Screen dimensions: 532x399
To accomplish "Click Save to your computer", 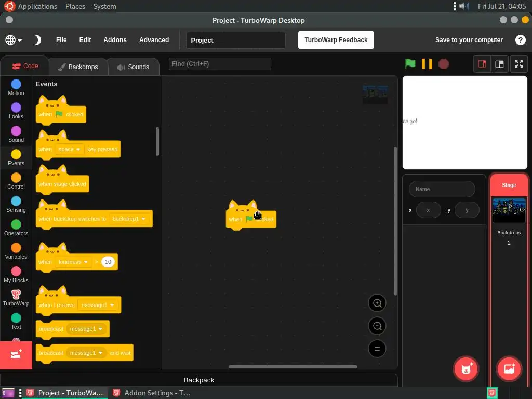I will pyautogui.click(x=469, y=40).
